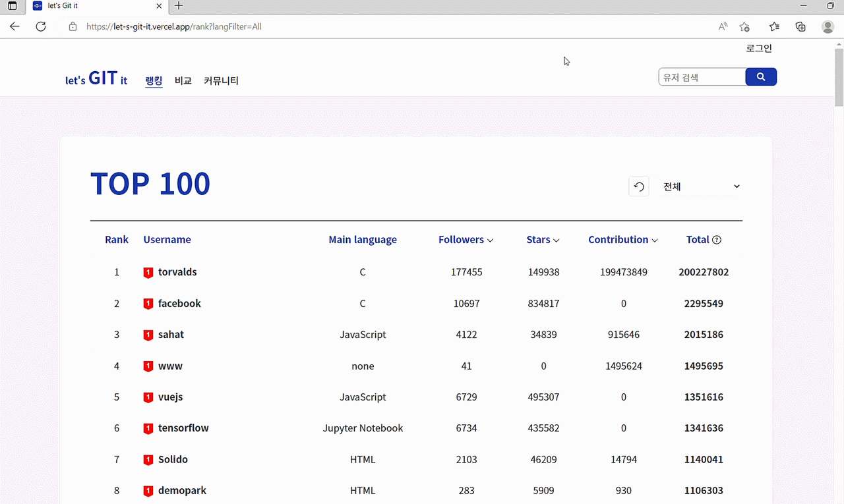Image resolution: width=844 pixels, height=504 pixels.
Task: Click www contribution value 1495624
Action: click(x=624, y=366)
